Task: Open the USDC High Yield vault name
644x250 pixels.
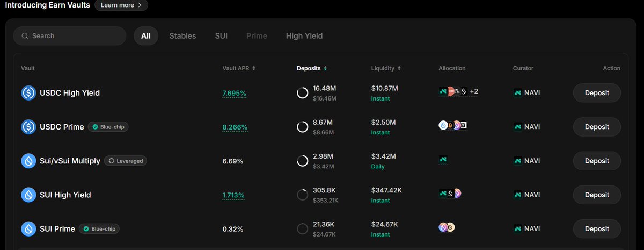Action: [70, 93]
